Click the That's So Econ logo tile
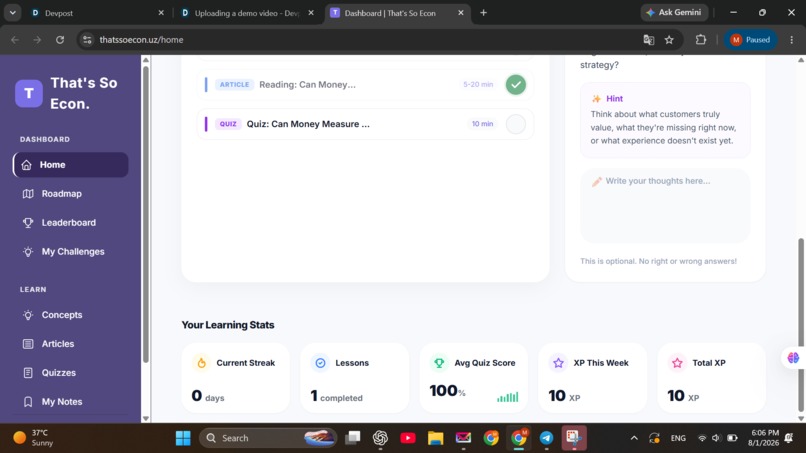This screenshot has height=453, width=806. (x=29, y=93)
